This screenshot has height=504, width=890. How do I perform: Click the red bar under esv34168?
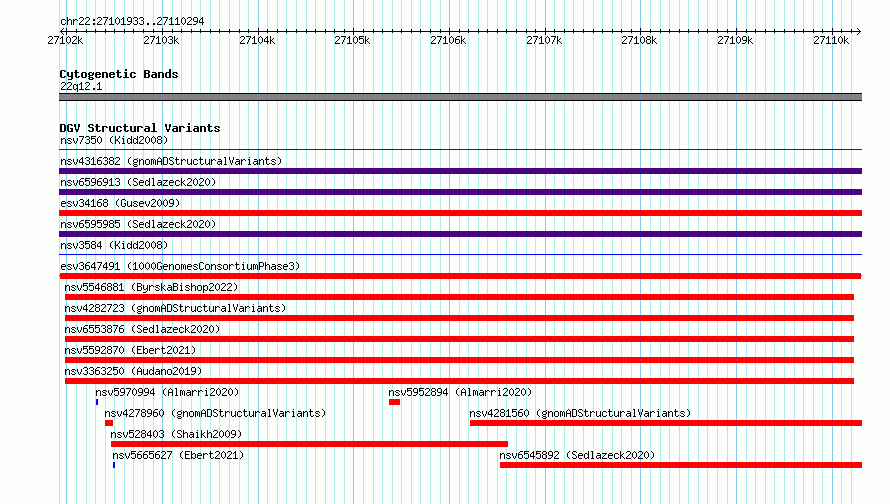click(460, 213)
